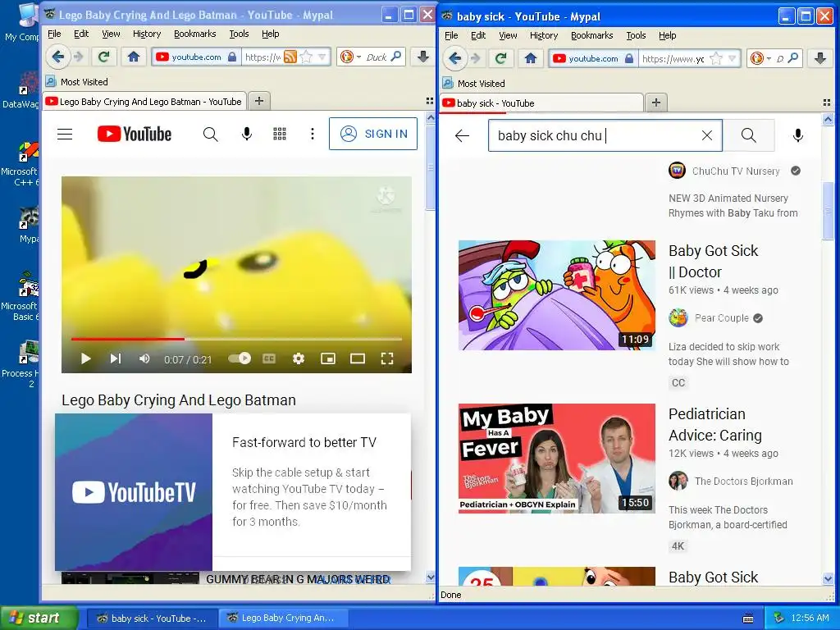Seek on the video progress bar
The image size is (840, 630).
click(x=236, y=339)
